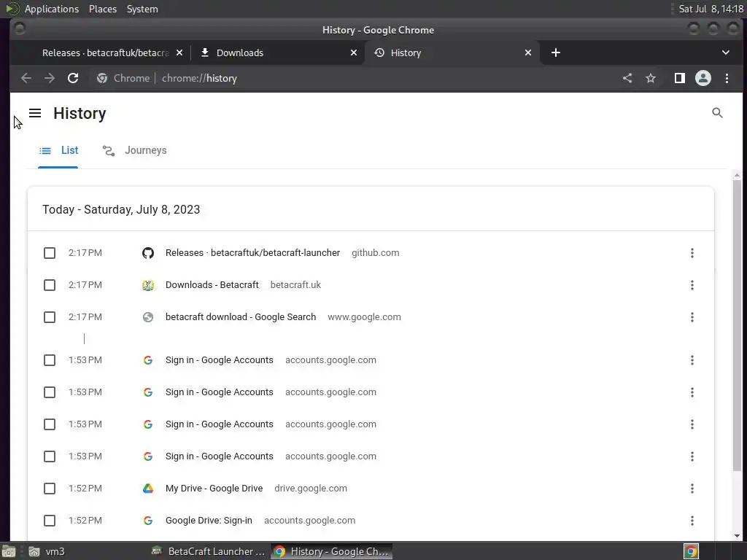Open actions menu for Releases betacraft-launcher entry

point(692,253)
